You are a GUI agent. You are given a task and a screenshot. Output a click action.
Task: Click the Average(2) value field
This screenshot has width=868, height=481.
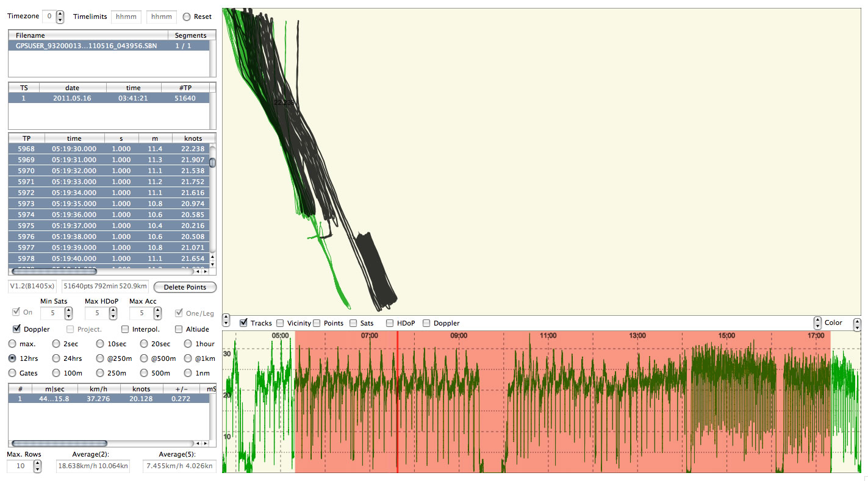click(93, 466)
